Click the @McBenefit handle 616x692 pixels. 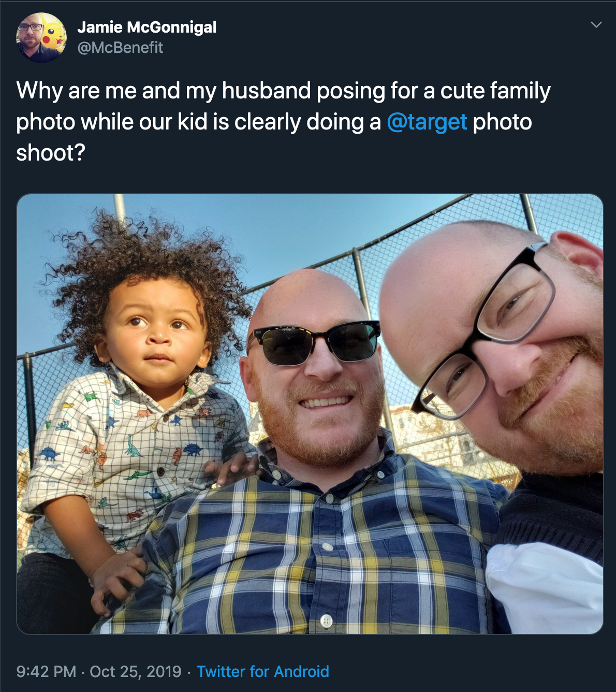pyautogui.click(x=120, y=48)
